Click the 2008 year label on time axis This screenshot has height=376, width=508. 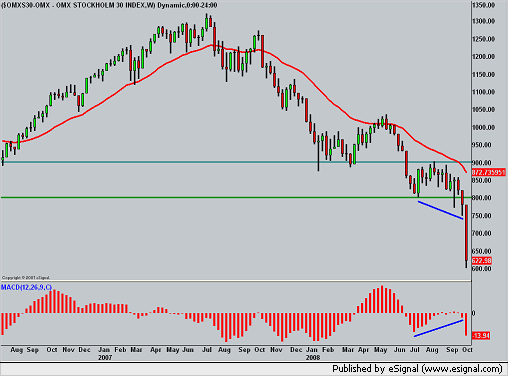[313, 357]
